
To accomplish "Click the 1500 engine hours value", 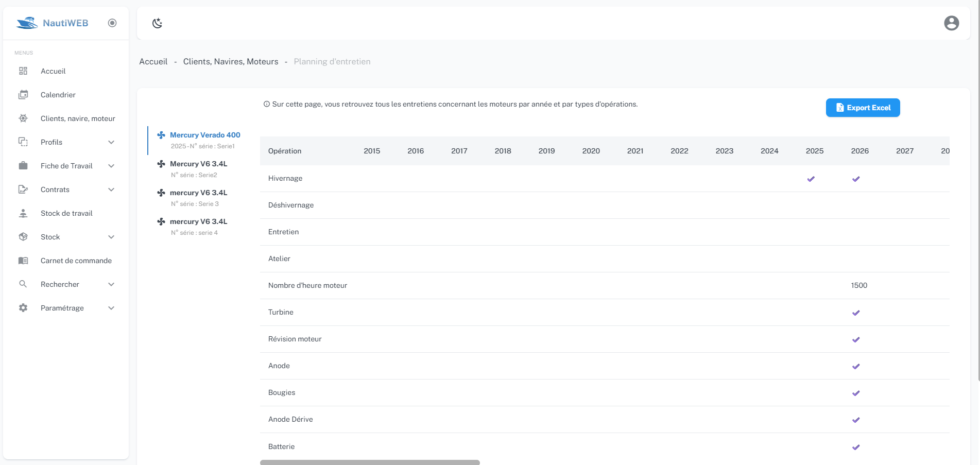I will (859, 285).
